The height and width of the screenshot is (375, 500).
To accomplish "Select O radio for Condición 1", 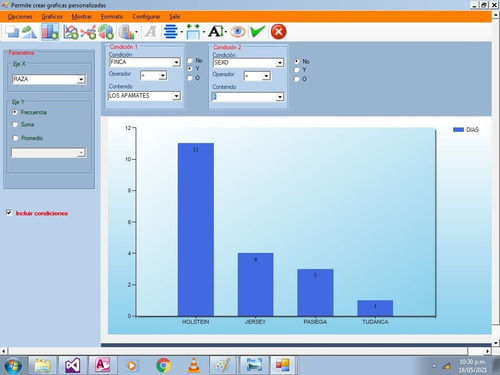I will 190,78.
